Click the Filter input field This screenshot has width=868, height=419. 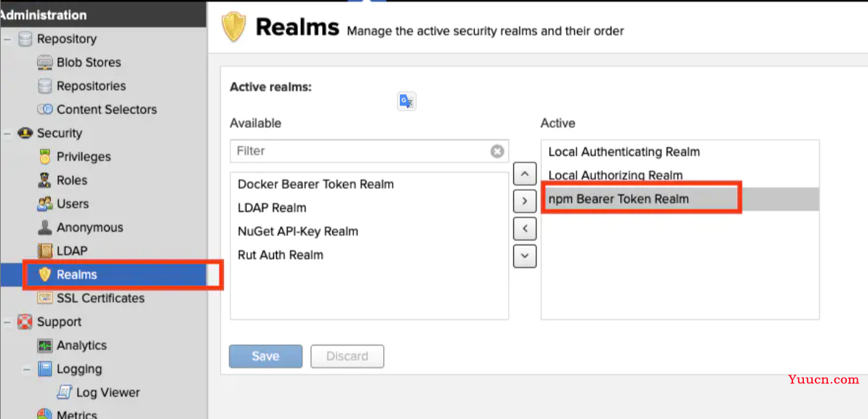pos(369,151)
